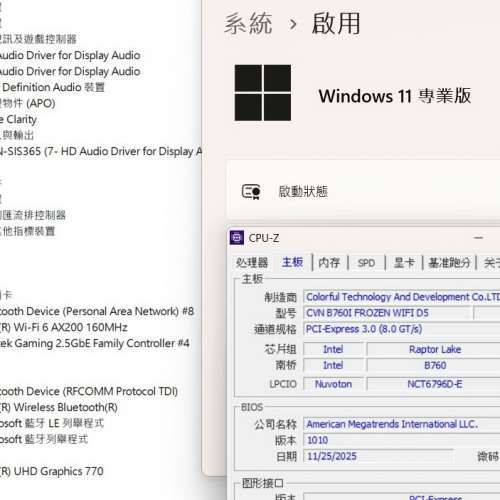Click the American Megatrends International LLC. field
500x500 pixels.
402,424
